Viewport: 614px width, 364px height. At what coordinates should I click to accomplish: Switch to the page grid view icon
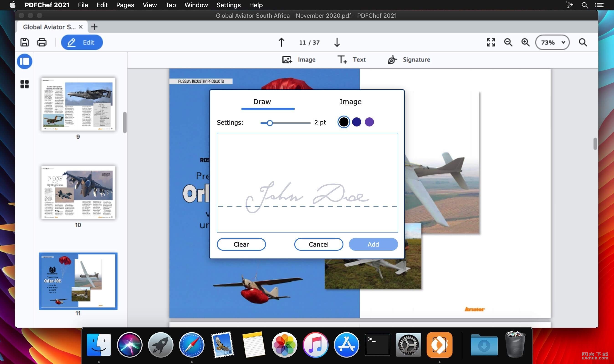pos(25,84)
